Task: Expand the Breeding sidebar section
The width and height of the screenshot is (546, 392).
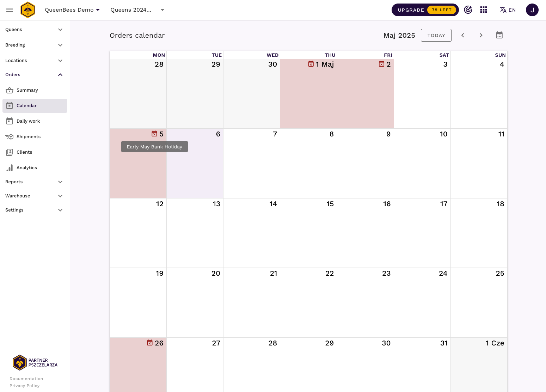Action: pyautogui.click(x=34, y=45)
